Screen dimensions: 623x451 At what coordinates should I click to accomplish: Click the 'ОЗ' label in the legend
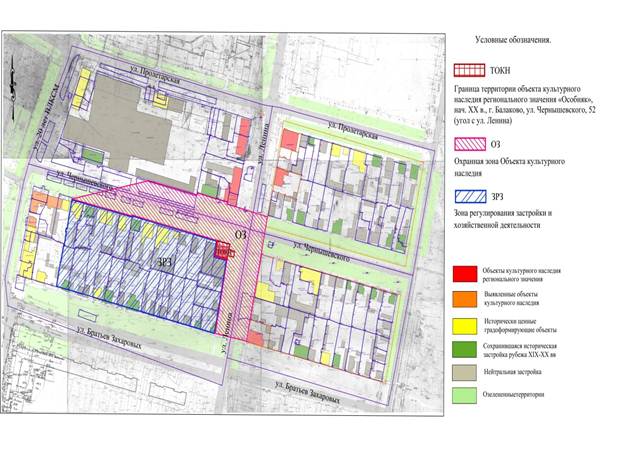495,144
